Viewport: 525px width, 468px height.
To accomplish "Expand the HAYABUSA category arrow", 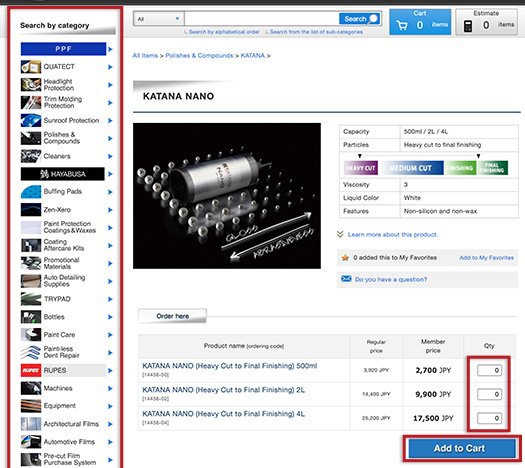I will pos(110,174).
